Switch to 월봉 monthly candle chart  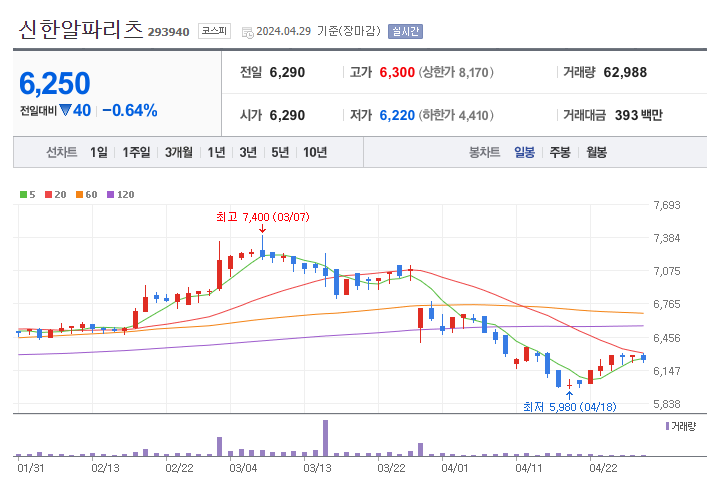(596, 152)
